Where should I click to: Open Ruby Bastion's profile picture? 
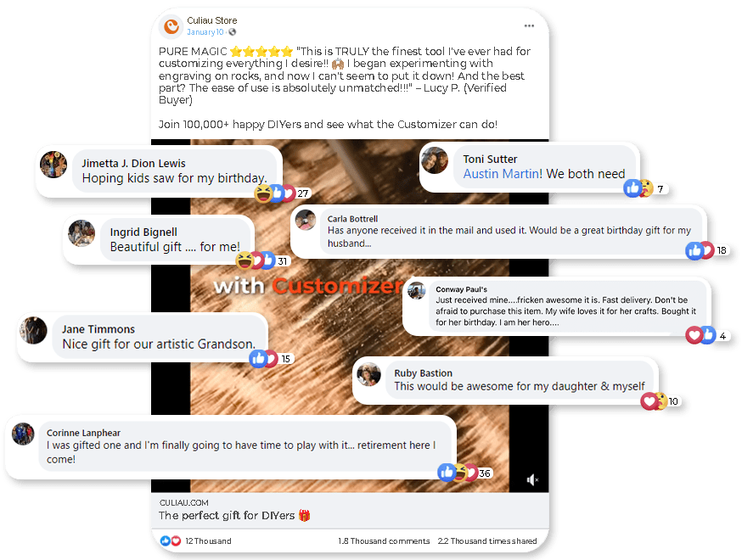(368, 374)
